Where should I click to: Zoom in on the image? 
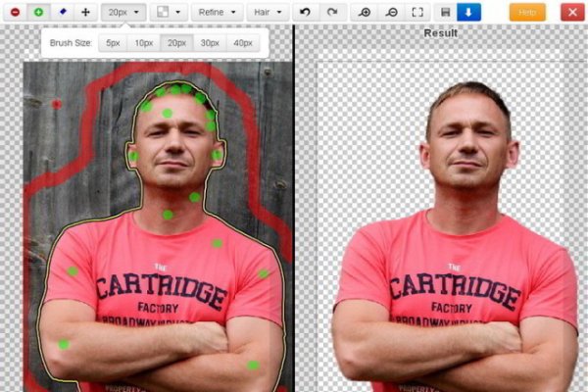(x=366, y=13)
